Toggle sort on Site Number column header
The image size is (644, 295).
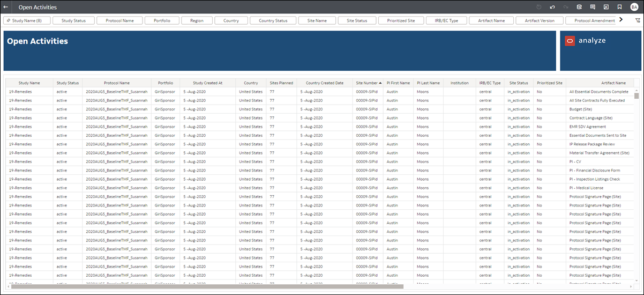pos(368,83)
